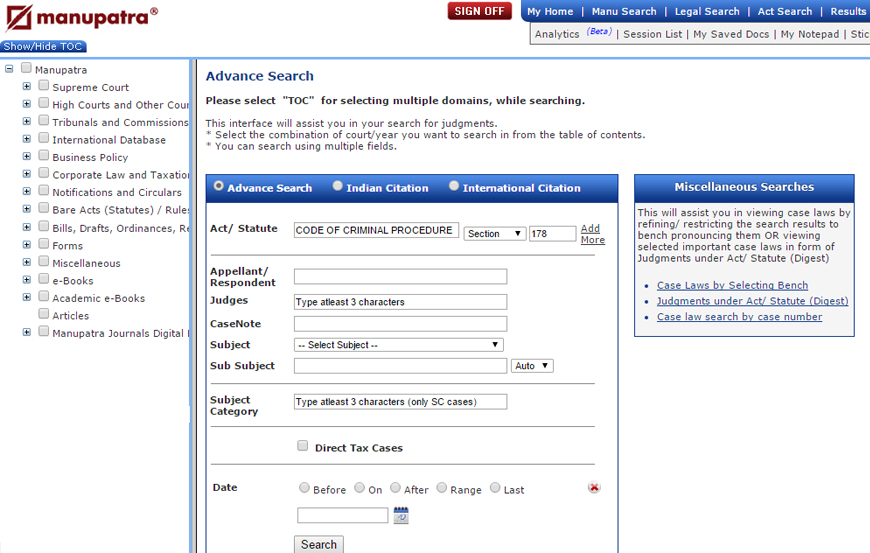Click the CaseNote input field
Image resolution: width=870 pixels, height=553 pixels.
(x=401, y=324)
